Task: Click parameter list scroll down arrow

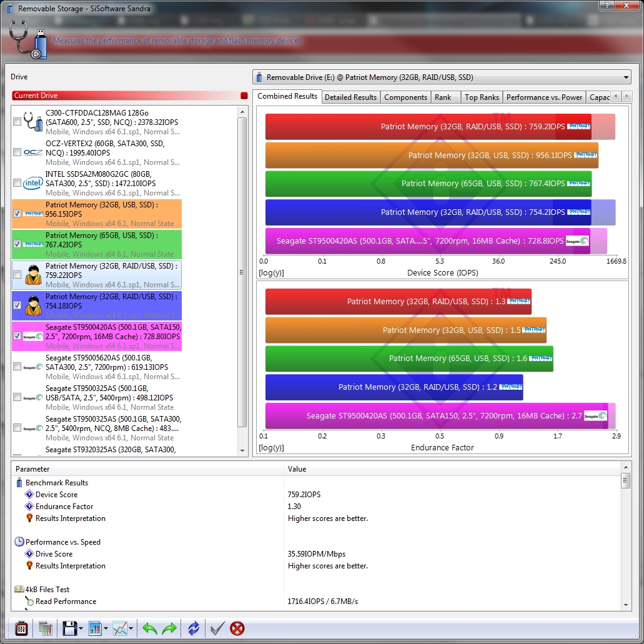Action: pyautogui.click(x=625, y=605)
